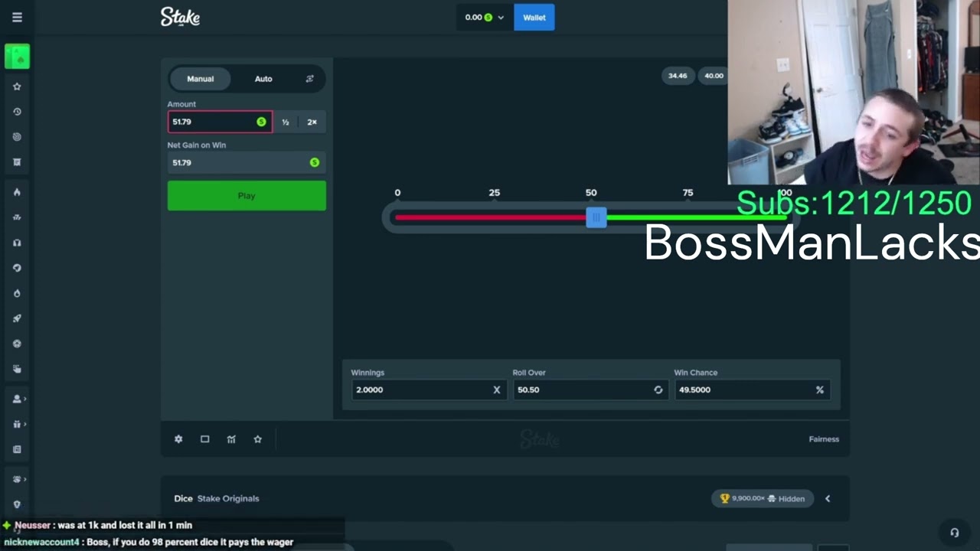Switch to the Auto tab

click(x=263, y=79)
